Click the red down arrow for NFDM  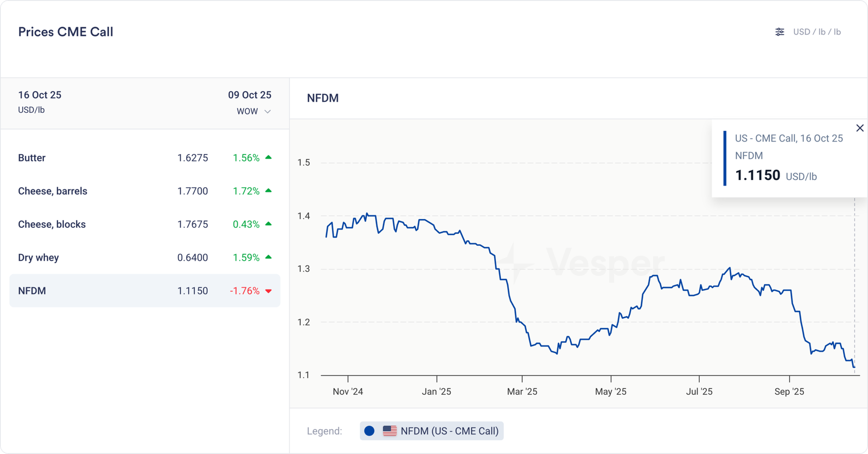click(x=269, y=291)
